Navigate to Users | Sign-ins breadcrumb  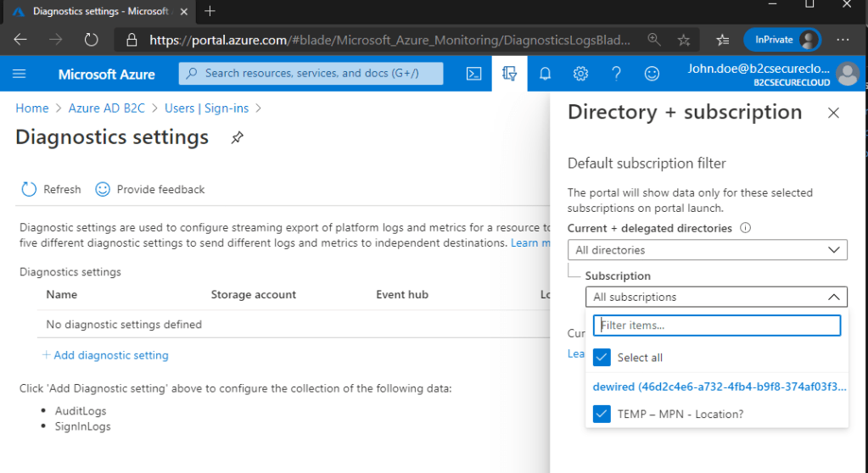208,109
